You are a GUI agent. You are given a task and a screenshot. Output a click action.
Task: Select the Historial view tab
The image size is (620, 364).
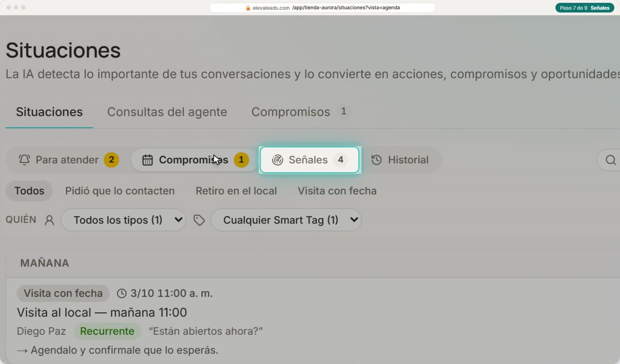400,160
